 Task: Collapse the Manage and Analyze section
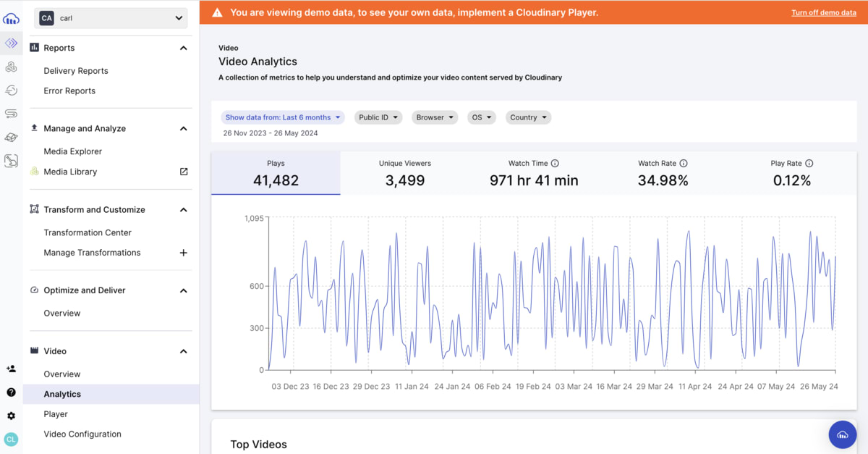(x=184, y=128)
